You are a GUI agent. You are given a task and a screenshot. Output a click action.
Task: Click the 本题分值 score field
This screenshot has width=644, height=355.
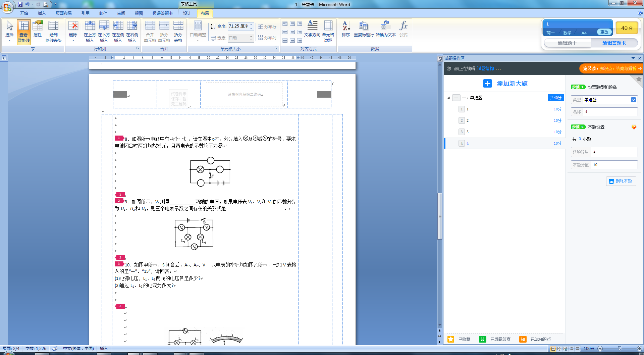point(604,165)
